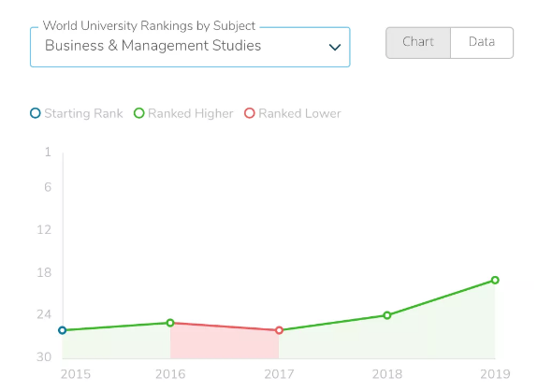Screen dimensions: 552x392
Task: Click the 2015 x-axis year label
Action: click(76, 374)
